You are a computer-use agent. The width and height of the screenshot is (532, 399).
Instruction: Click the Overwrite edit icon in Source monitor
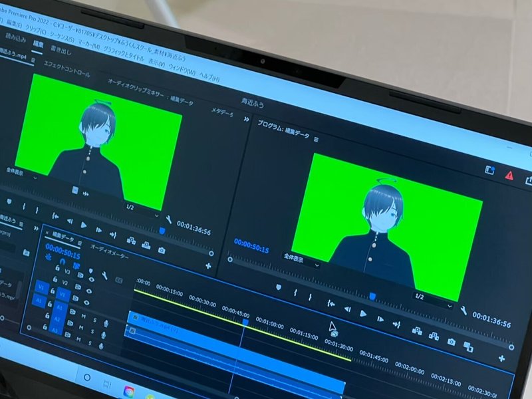(x=146, y=245)
